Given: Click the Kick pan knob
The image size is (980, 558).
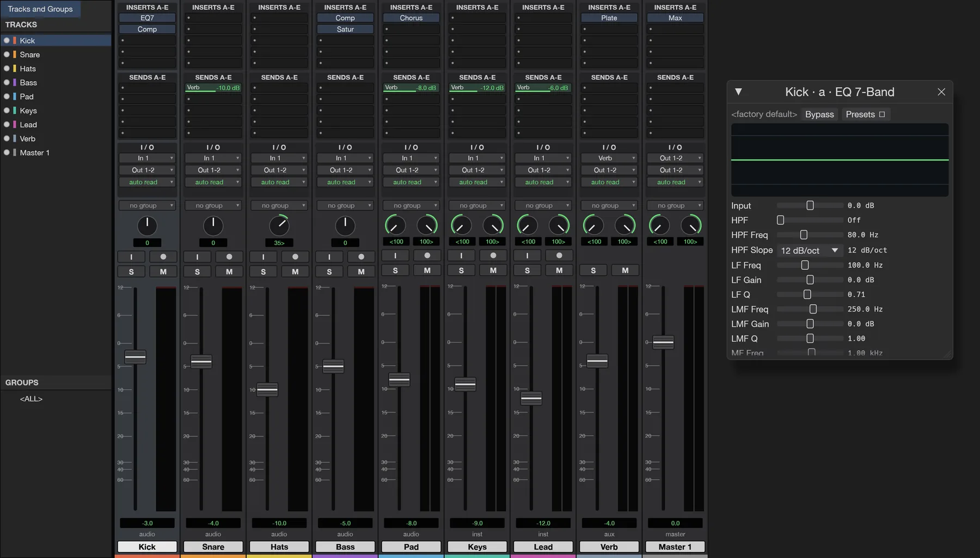Looking at the screenshot, I should click(147, 225).
